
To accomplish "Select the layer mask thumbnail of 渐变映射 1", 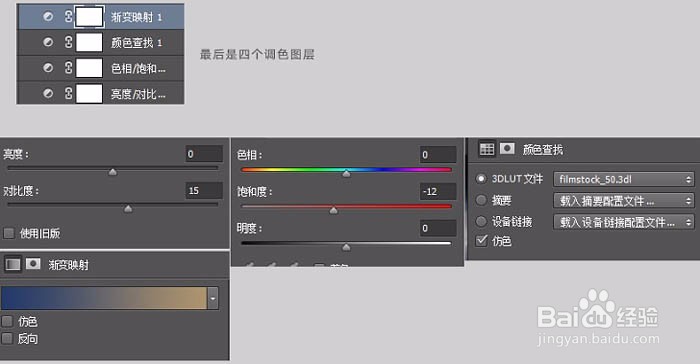I will pyautogui.click(x=89, y=17).
